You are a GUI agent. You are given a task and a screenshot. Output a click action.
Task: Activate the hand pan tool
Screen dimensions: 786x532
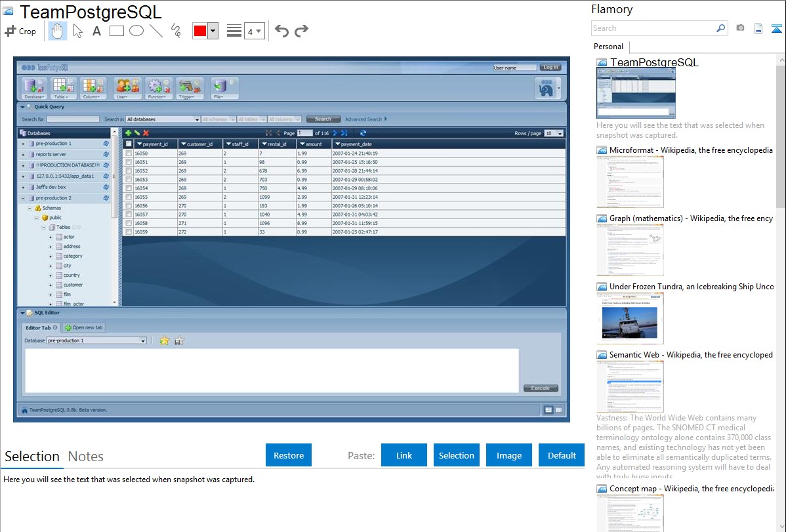click(x=58, y=31)
